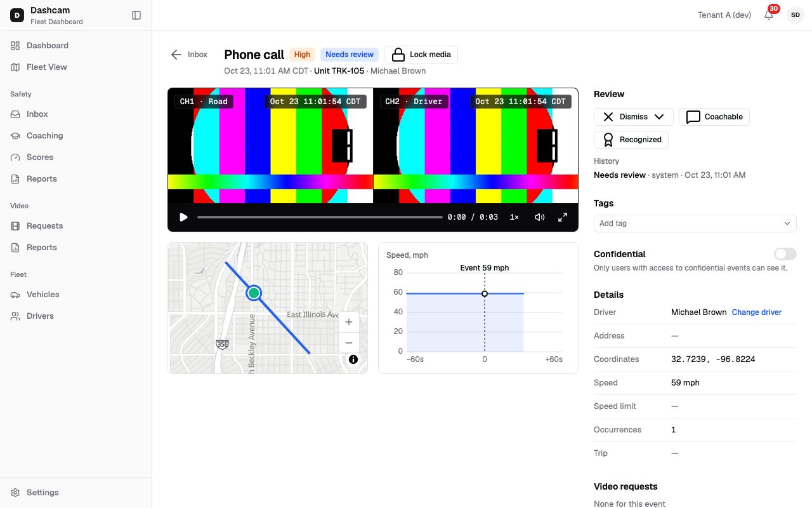Click Unit TRK-105 in the header
This screenshot has height=508, width=812.
click(339, 71)
